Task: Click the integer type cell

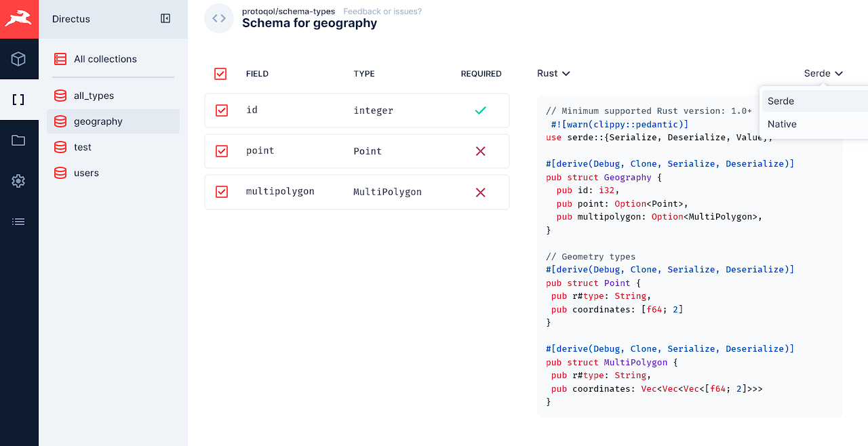Action: (373, 110)
